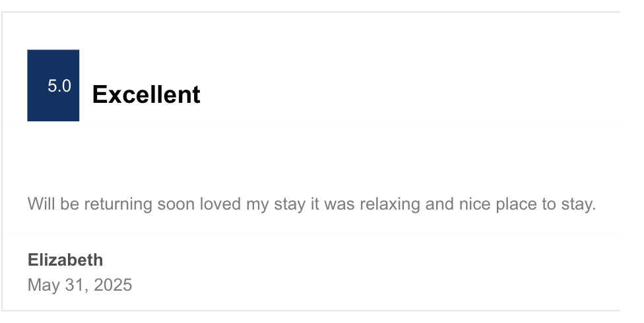Click the words "it was" in the review
The width and height of the screenshot is (644, 323).
point(333,204)
